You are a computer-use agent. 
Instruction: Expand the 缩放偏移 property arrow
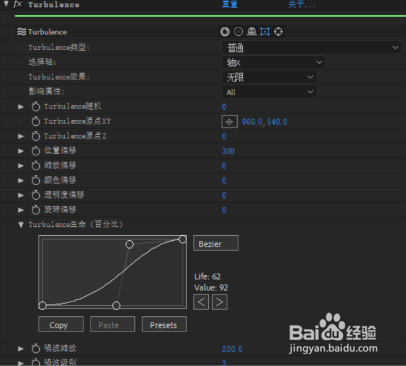tap(21, 166)
